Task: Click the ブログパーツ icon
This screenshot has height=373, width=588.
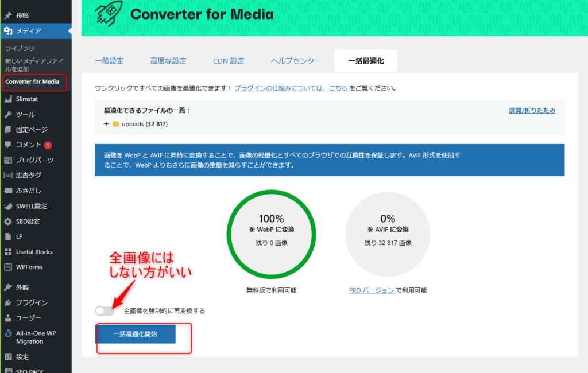Action: (8, 160)
